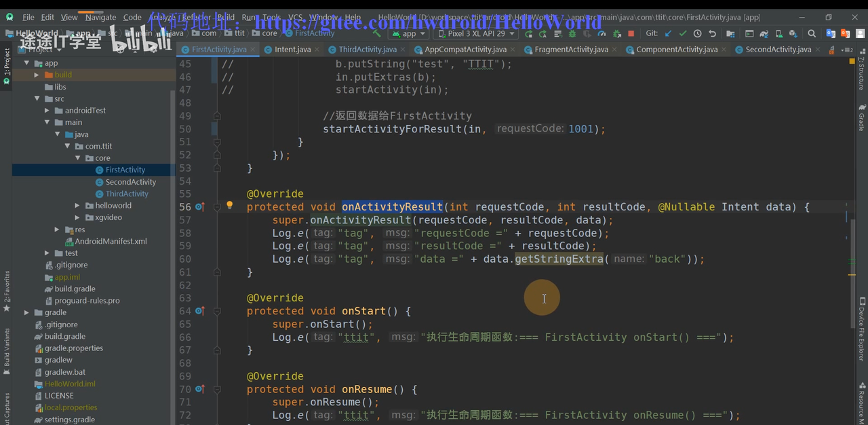Switch to the SecondActivity.java tab
The image size is (868, 425).
point(778,50)
